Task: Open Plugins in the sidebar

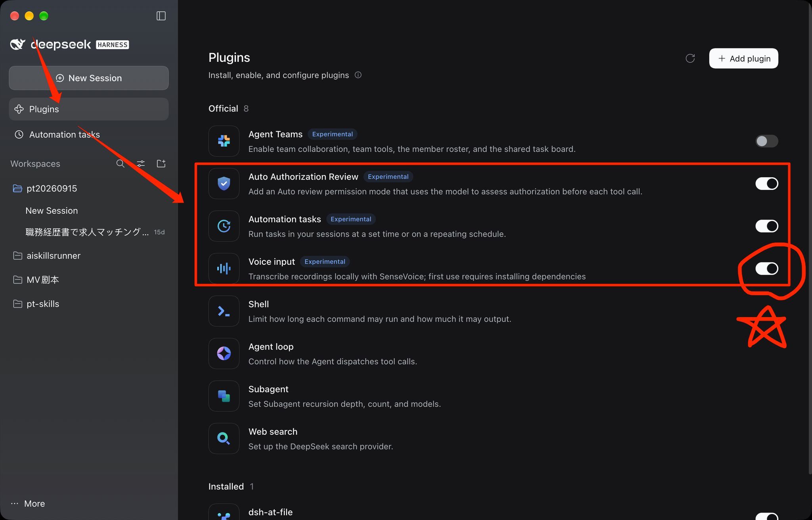Action: pos(89,109)
